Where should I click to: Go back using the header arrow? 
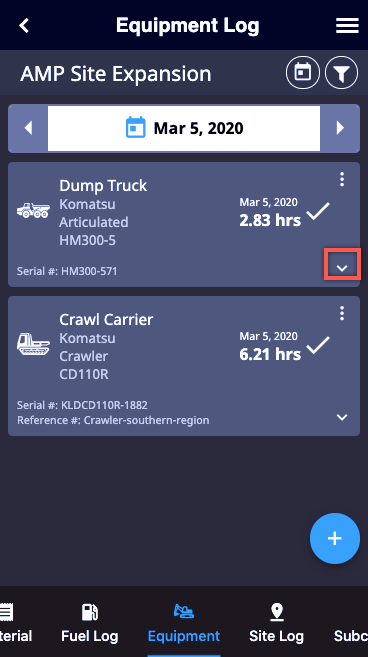(24, 26)
